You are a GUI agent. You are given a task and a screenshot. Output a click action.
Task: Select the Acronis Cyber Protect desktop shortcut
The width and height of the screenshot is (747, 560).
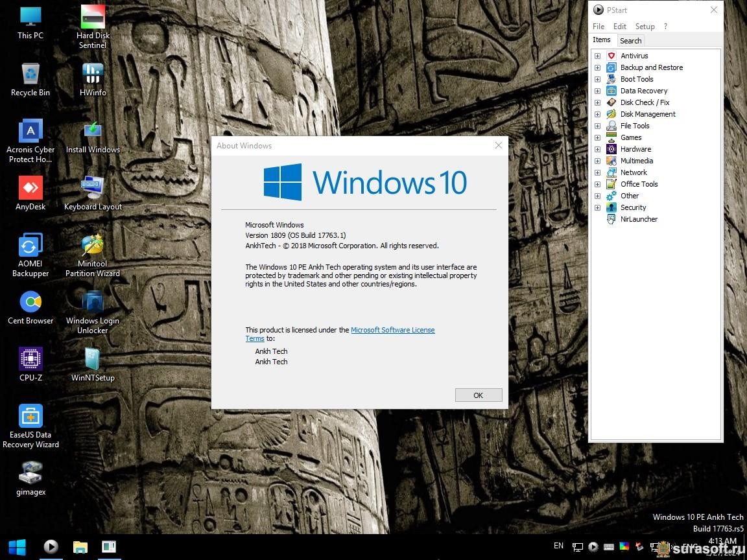tap(30, 141)
